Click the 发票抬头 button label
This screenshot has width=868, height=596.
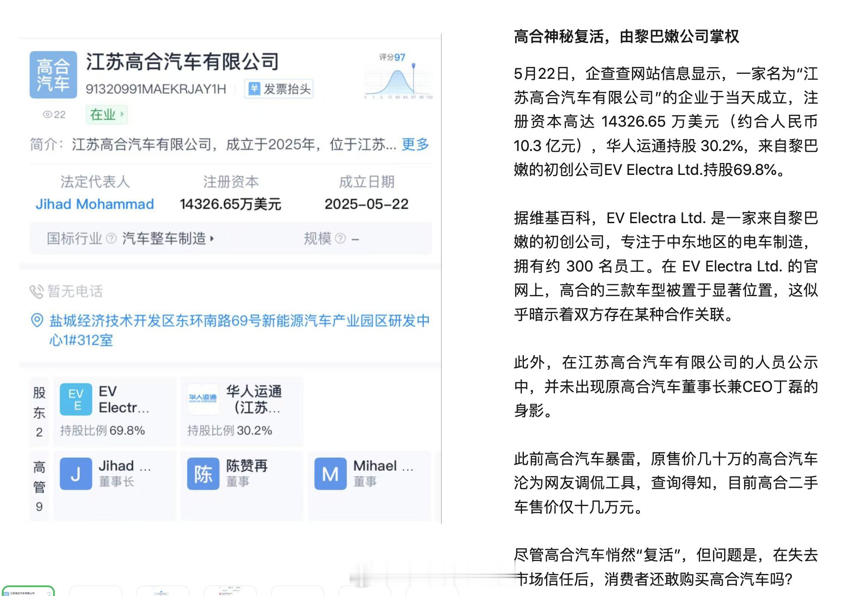[287, 89]
